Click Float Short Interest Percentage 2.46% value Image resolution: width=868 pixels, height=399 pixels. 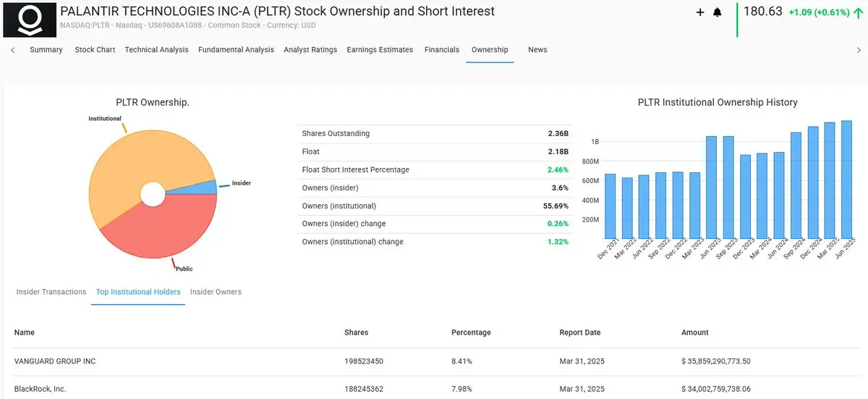pos(557,169)
